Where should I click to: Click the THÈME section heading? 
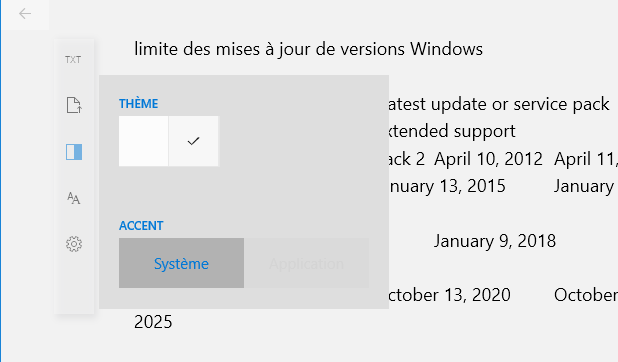[x=138, y=104]
